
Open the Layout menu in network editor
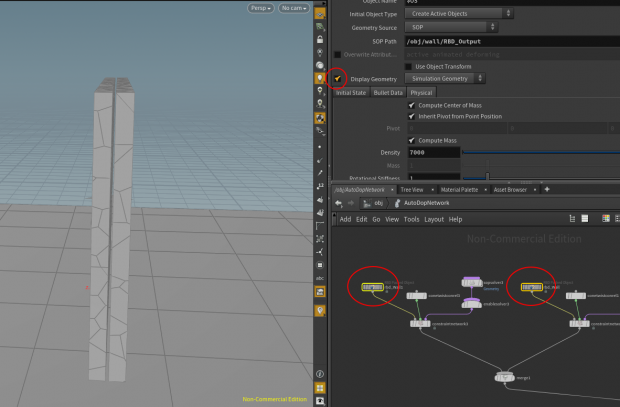click(x=434, y=219)
